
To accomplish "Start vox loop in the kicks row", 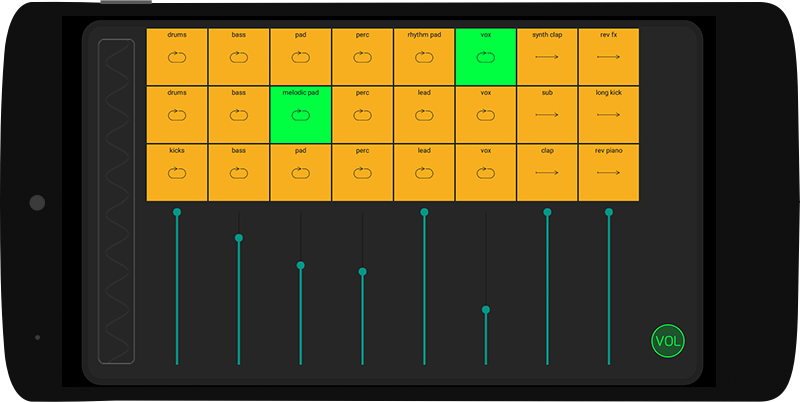I will pos(486,173).
